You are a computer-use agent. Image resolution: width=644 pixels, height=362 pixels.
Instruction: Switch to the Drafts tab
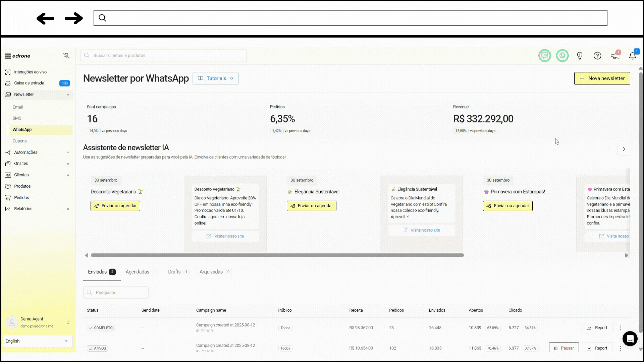point(174,272)
